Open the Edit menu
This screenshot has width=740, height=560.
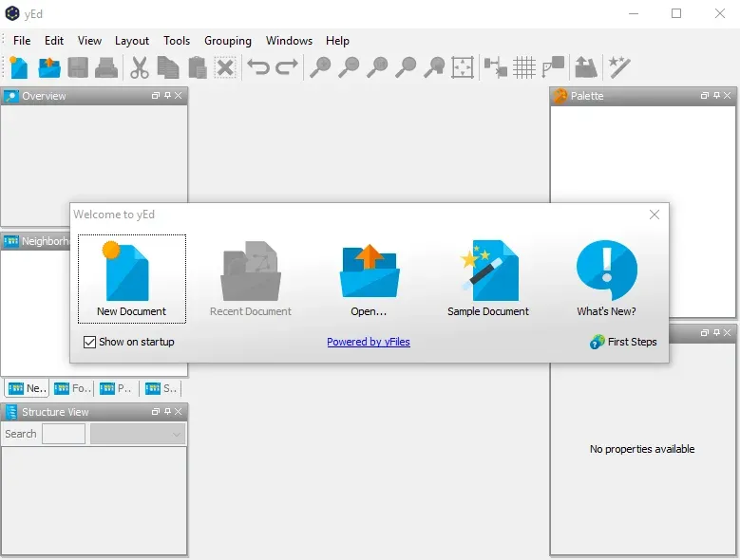pos(54,41)
